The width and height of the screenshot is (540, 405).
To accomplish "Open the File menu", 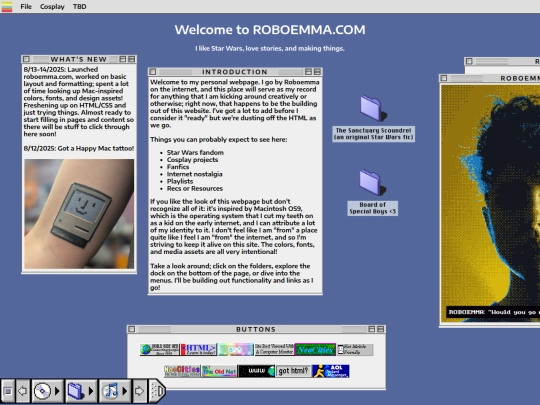I will coord(26,7).
